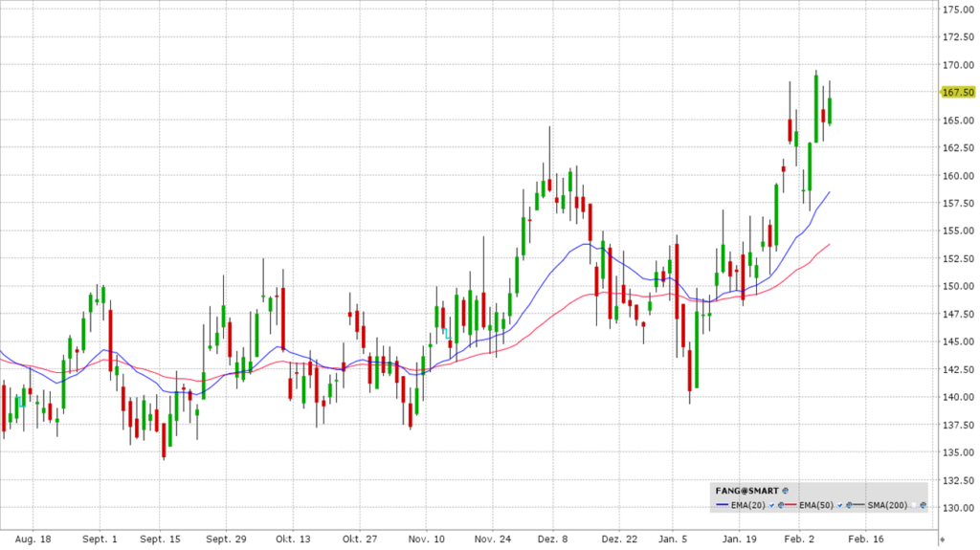Toggle the checkmark next to EMA(50)
980x550 pixels.
840,505
